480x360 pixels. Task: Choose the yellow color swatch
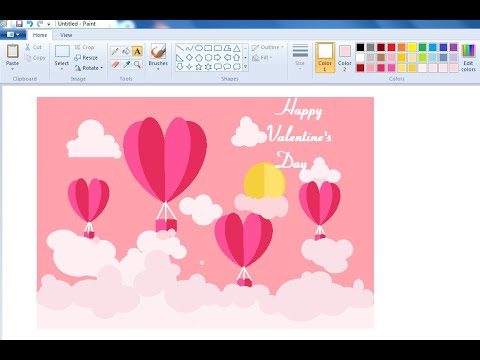click(x=412, y=47)
